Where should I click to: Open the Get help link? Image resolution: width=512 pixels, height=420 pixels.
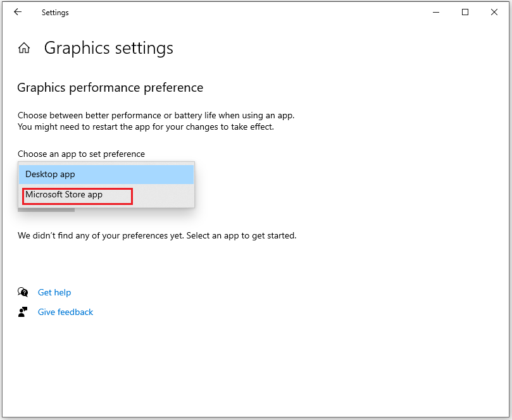pos(54,292)
